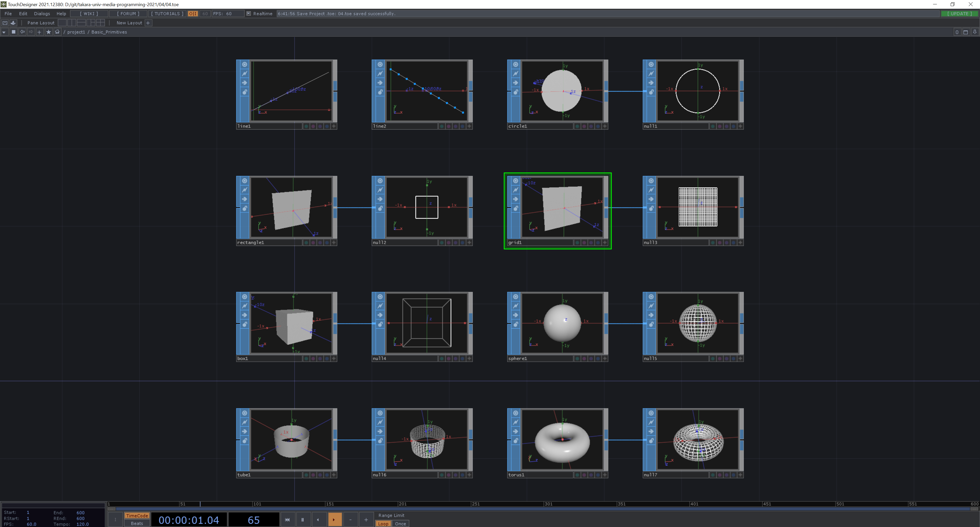Toggle the viewer active button on line1
Viewport: 980px width, 527px height.
[244, 64]
